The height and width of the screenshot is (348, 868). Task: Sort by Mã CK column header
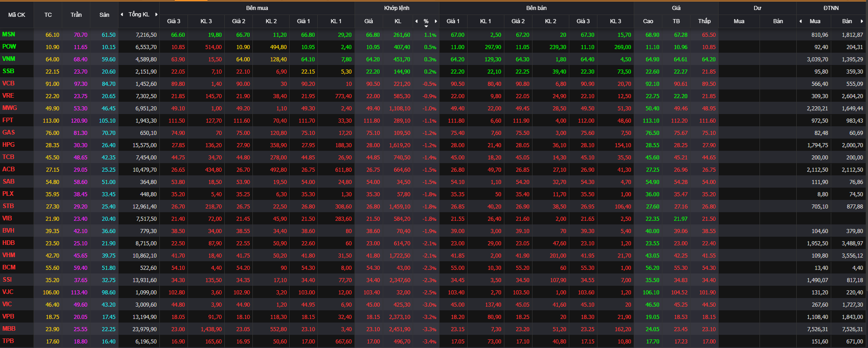17,15
